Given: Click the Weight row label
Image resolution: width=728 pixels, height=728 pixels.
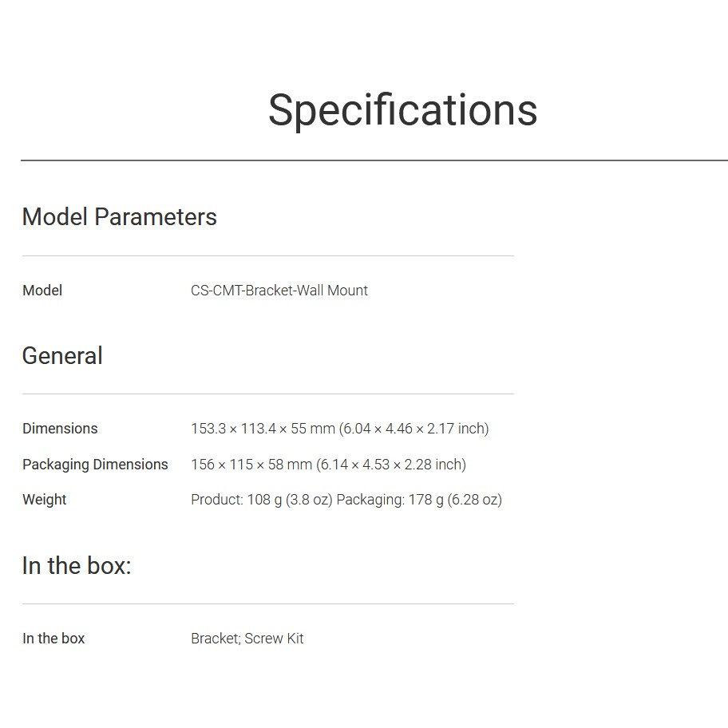Looking at the screenshot, I should pyautogui.click(x=45, y=500).
